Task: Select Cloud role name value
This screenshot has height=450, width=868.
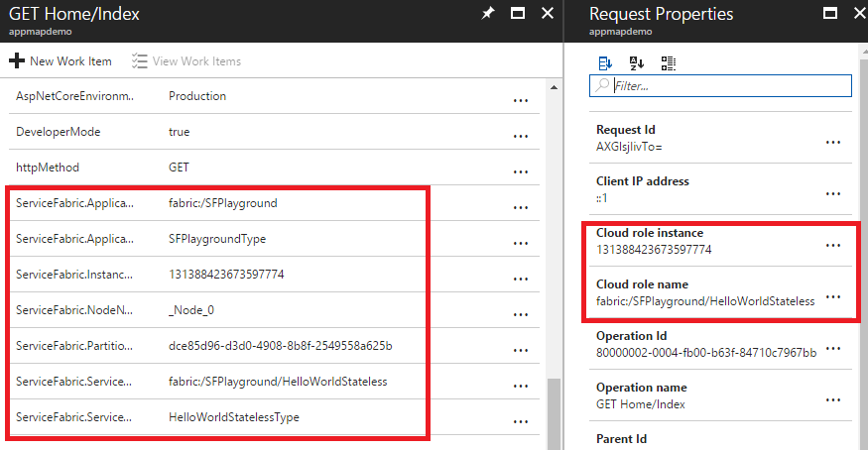Action: pyautogui.click(x=705, y=301)
